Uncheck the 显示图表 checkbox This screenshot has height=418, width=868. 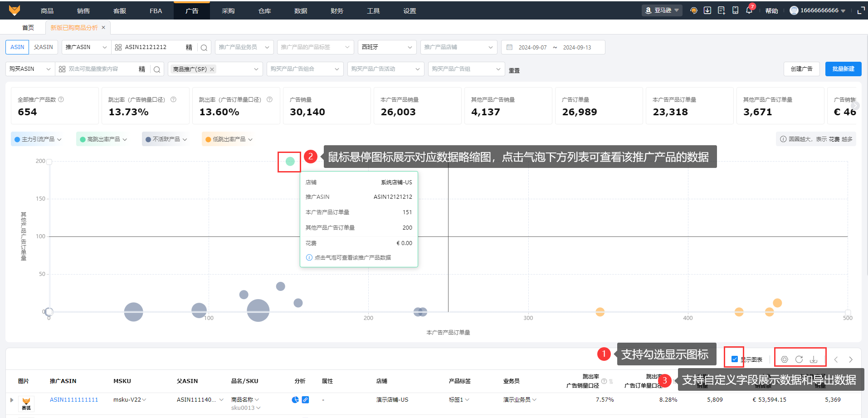tap(735, 359)
